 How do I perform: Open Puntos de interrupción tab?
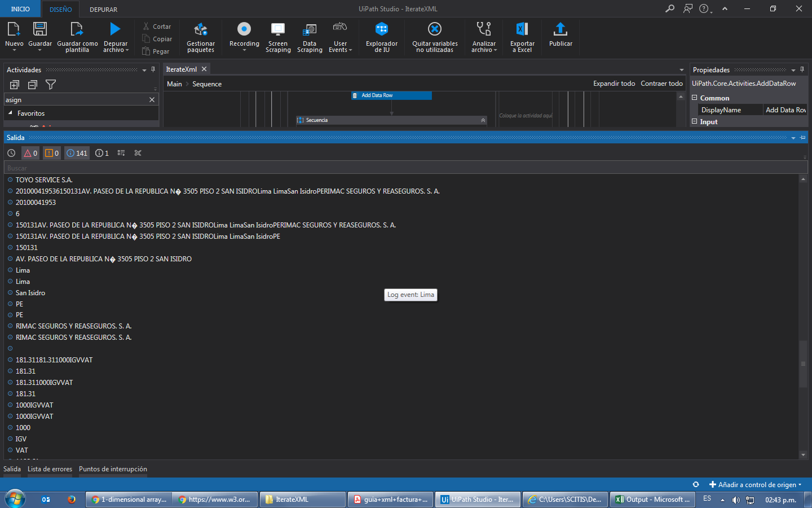click(113, 469)
